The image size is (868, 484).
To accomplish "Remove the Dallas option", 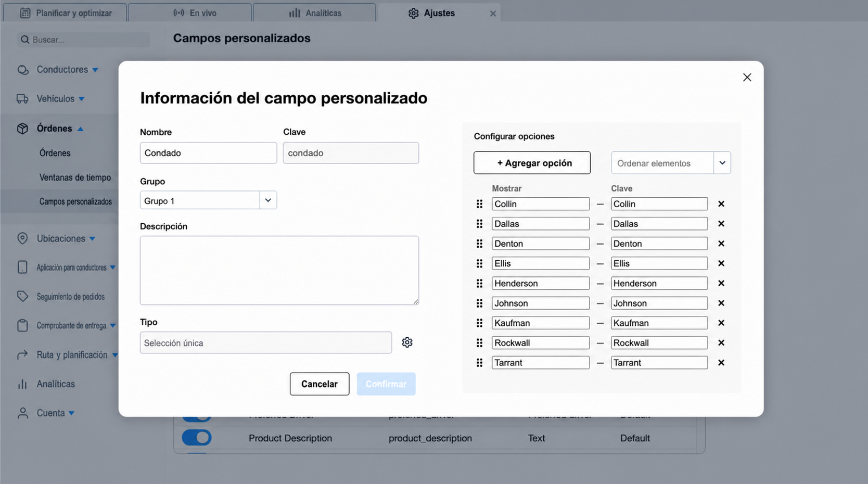I will click(721, 224).
